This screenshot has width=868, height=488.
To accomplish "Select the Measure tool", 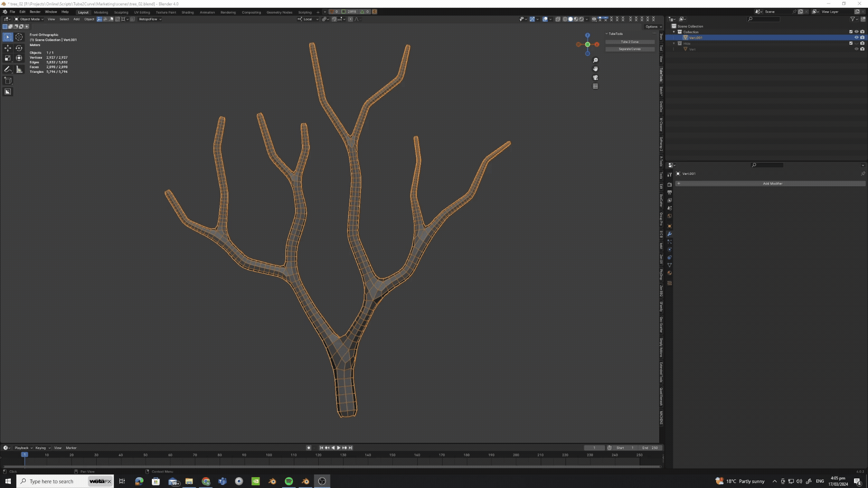I will click(x=19, y=69).
